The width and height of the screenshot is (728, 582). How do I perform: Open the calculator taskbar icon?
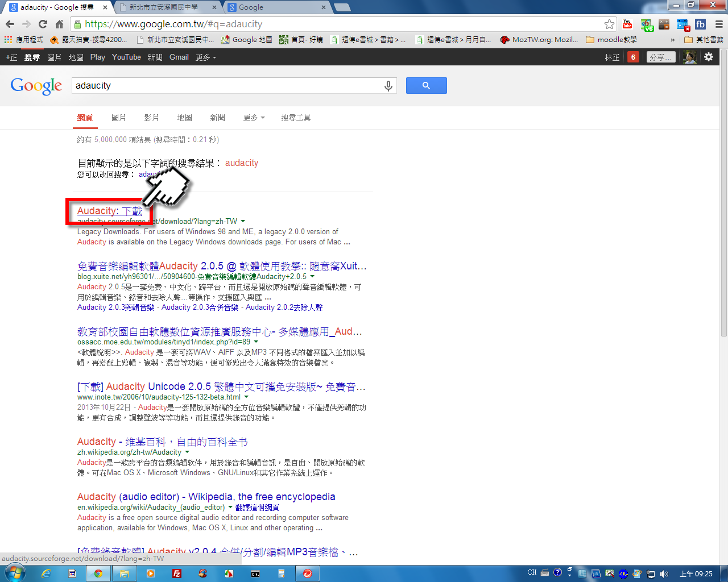[x=282, y=573]
